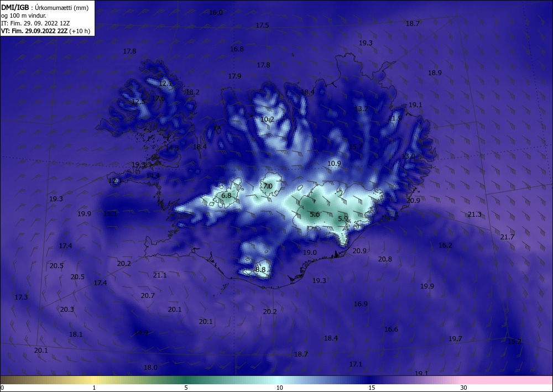Click the 7.0 value on Hofsjökull glacier
The width and height of the screenshot is (553, 392).
click(268, 186)
